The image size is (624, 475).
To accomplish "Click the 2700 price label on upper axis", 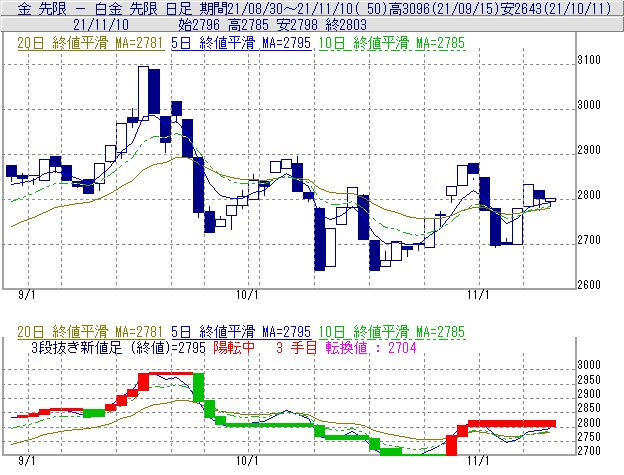I will (x=589, y=240).
